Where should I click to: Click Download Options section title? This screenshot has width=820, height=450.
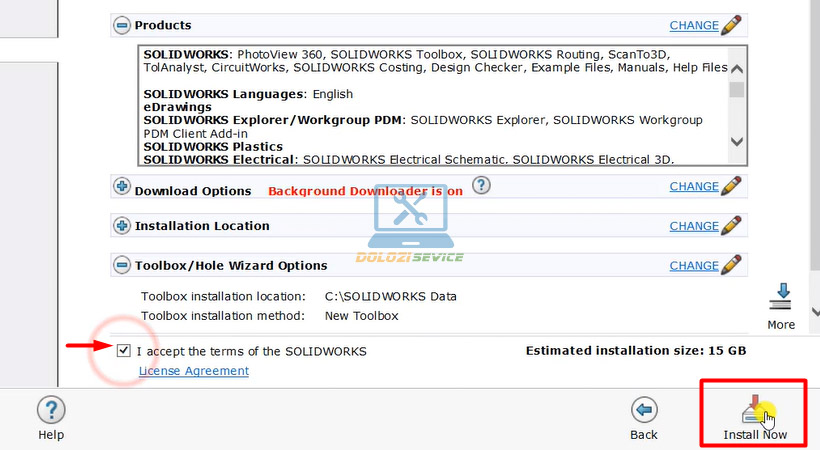pyautogui.click(x=193, y=191)
